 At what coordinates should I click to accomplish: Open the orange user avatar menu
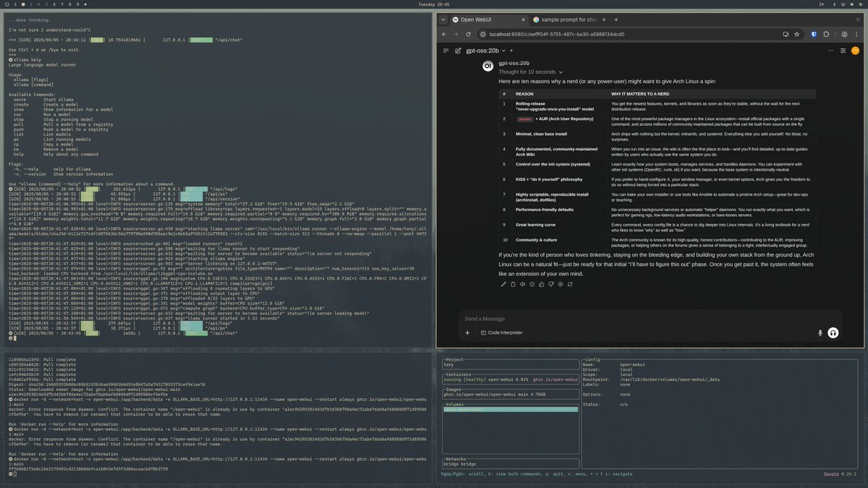[856, 51]
